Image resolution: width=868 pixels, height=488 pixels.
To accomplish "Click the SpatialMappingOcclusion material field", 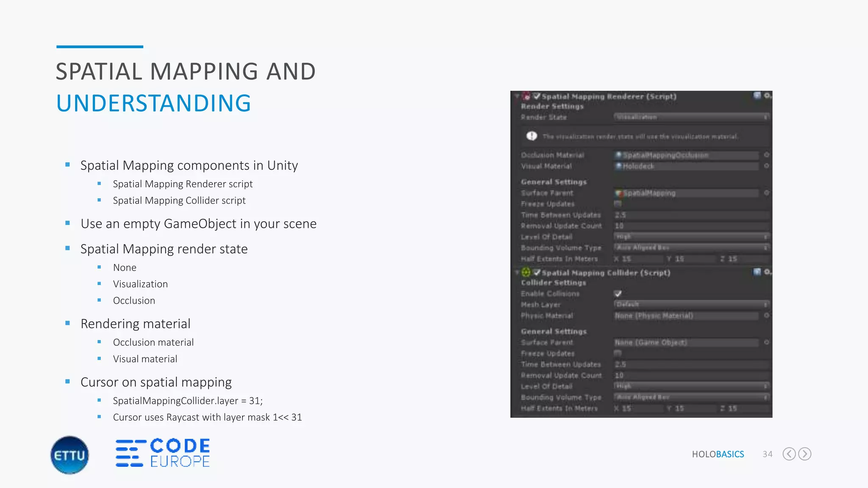I will (x=687, y=155).
